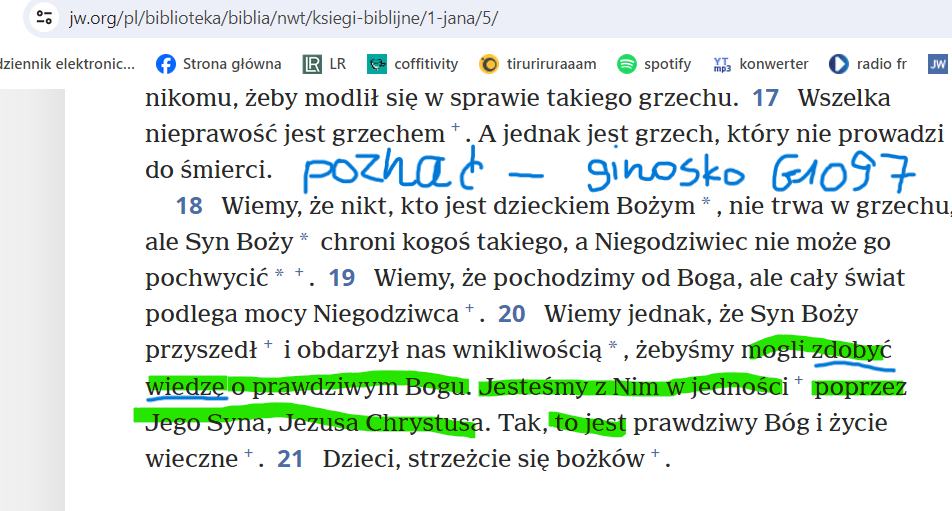Screen dimensions: 952x511
Task: Click the JW bookmark icon
Action: point(937,64)
